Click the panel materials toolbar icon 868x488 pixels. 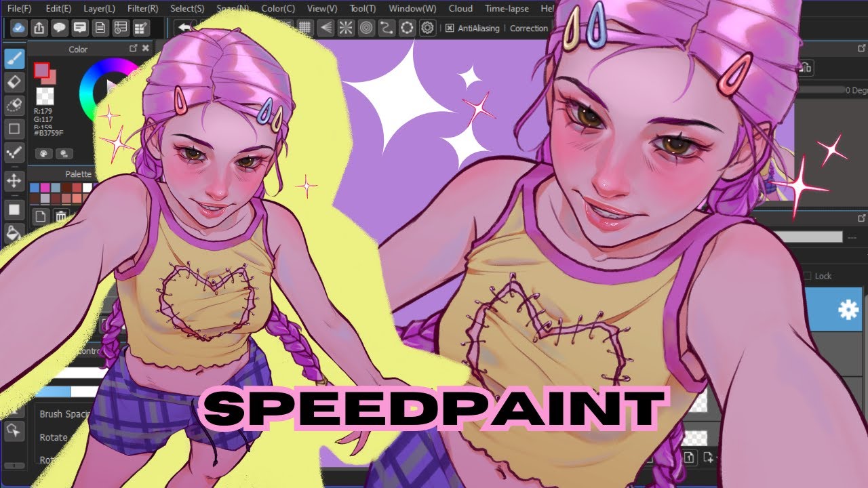(x=121, y=28)
